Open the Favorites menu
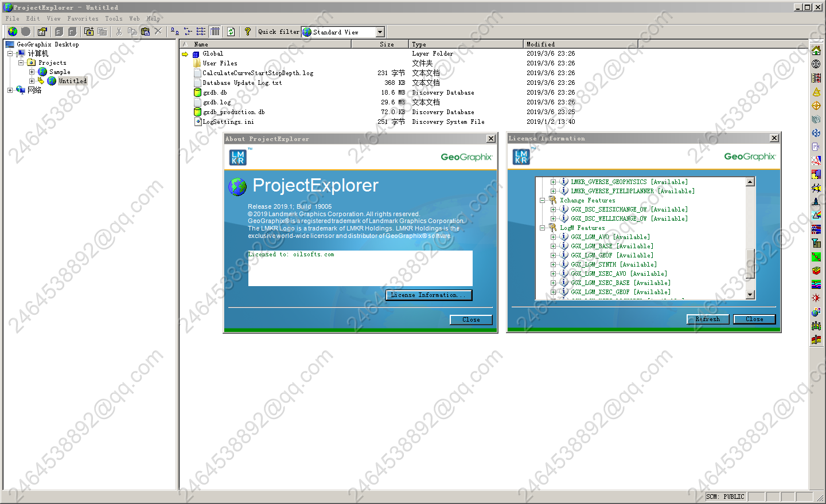Screen dimensions: 826x504 click(x=83, y=18)
